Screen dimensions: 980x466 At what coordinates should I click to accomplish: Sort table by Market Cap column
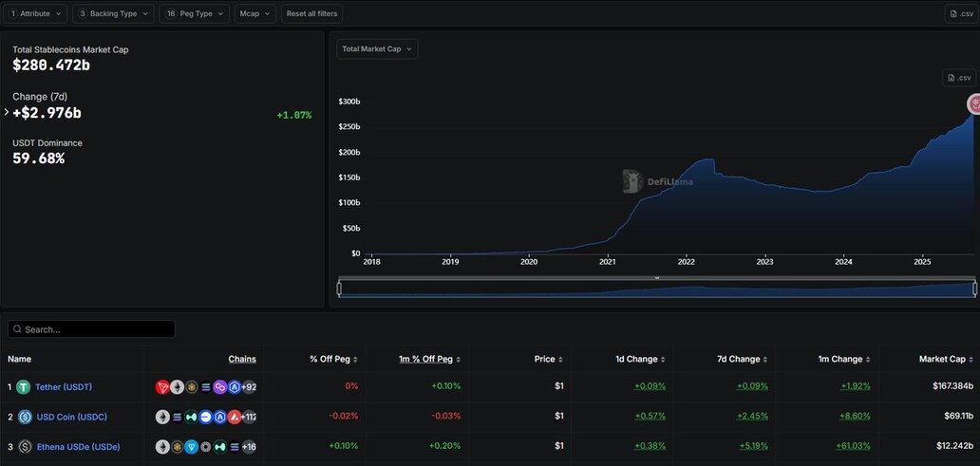[x=946, y=360]
